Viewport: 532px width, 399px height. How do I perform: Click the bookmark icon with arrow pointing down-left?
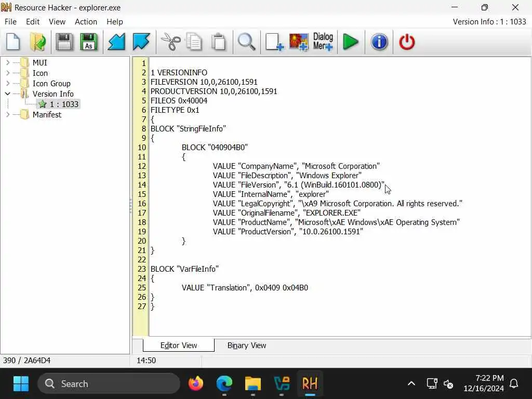(116, 42)
